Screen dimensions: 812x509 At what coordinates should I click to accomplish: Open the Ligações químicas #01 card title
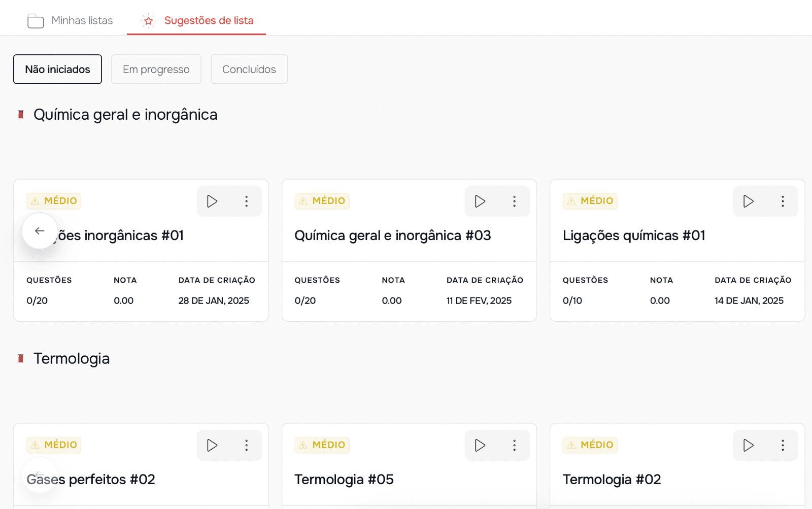point(634,235)
